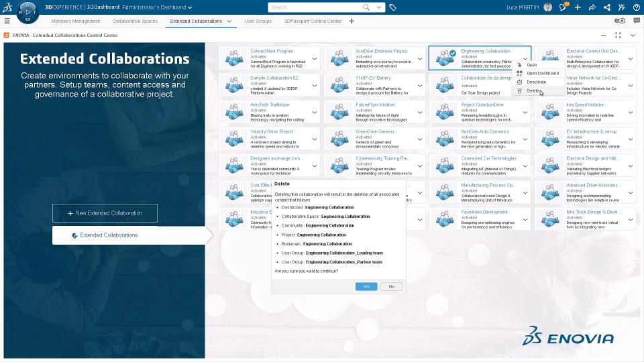This screenshot has height=362, width=644.
Task: Maximize the ENOVIA widget
Action: [618, 36]
